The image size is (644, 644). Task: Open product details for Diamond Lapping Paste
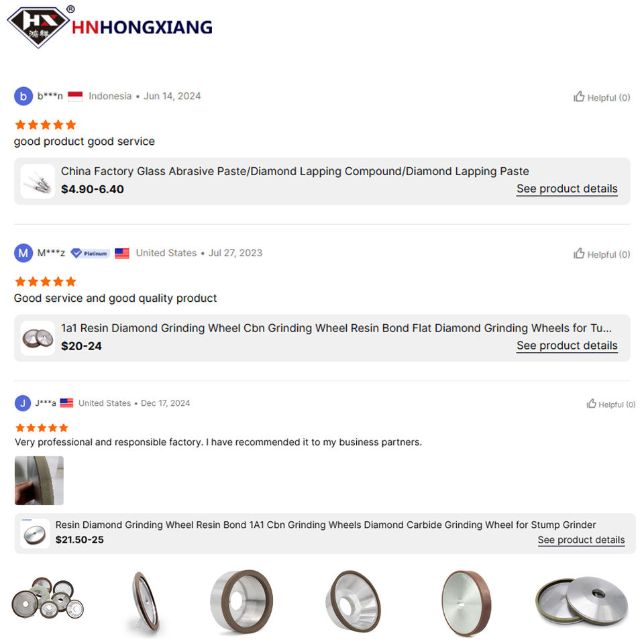567,189
